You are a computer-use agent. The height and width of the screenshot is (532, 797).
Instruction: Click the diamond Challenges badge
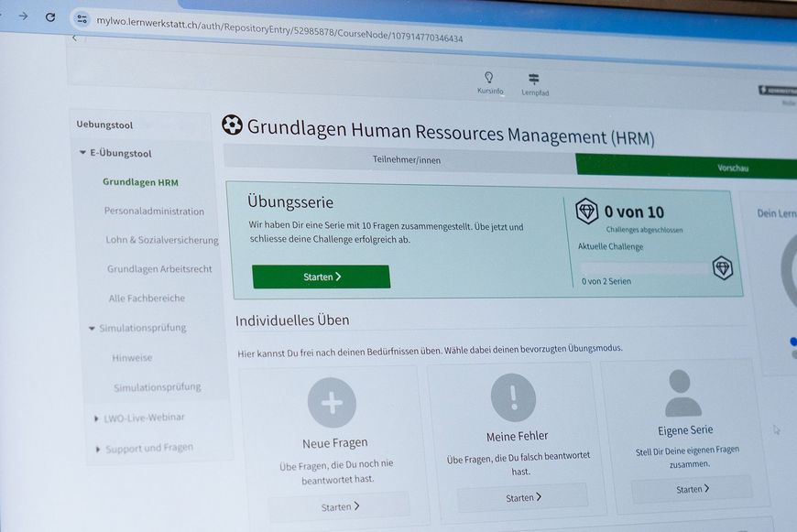pyautogui.click(x=586, y=212)
